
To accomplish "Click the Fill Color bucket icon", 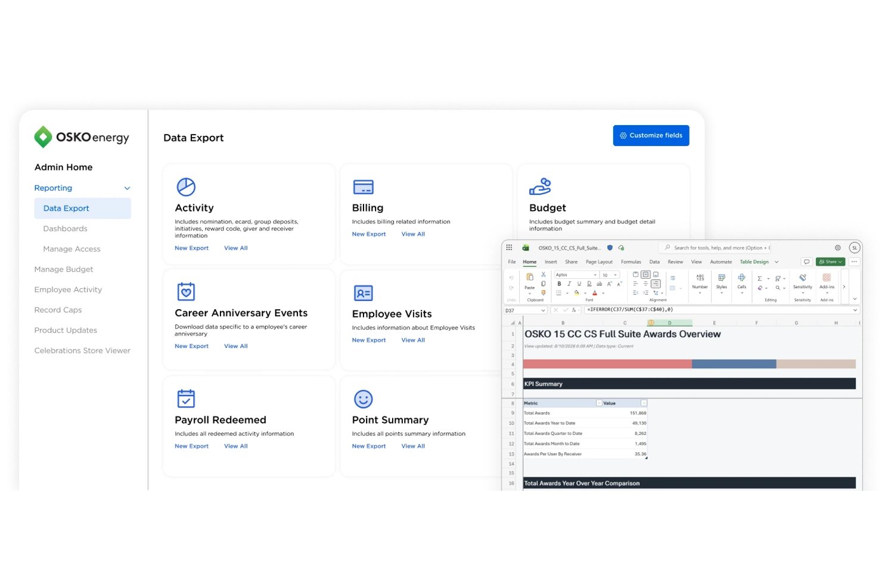I will click(x=576, y=293).
